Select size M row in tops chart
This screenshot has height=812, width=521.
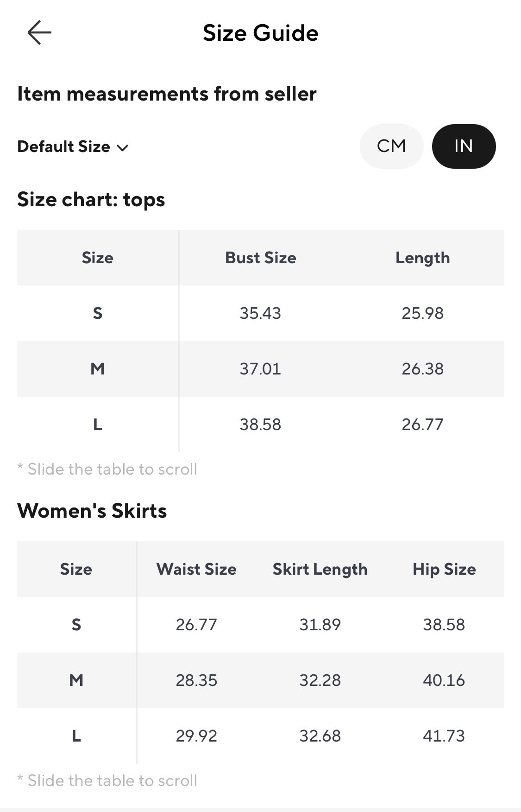pos(260,369)
